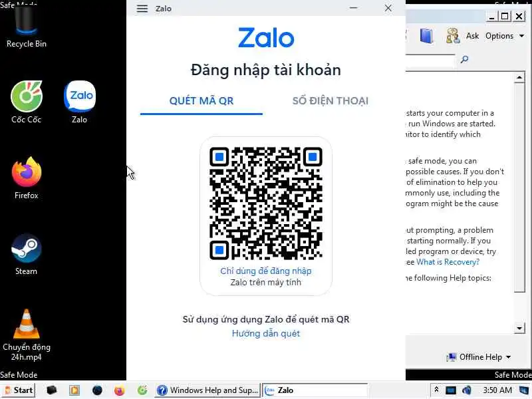Open the Options dropdown in Help window

pyautogui.click(x=505, y=36)
